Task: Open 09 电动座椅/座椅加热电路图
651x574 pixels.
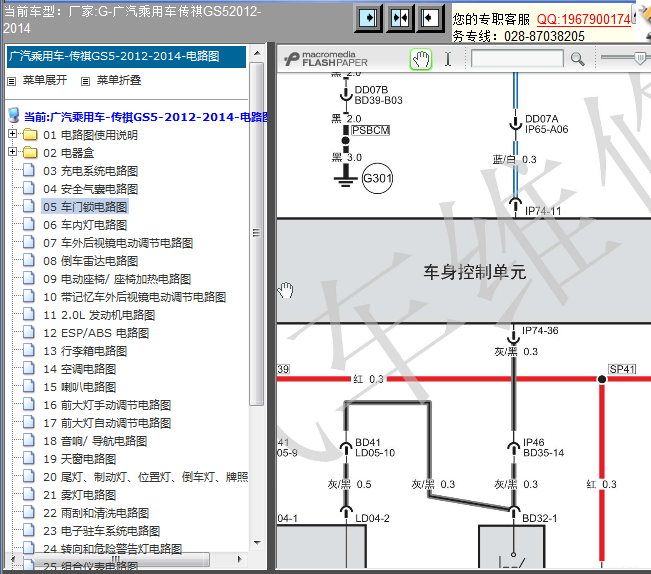Action: (117, 279)
